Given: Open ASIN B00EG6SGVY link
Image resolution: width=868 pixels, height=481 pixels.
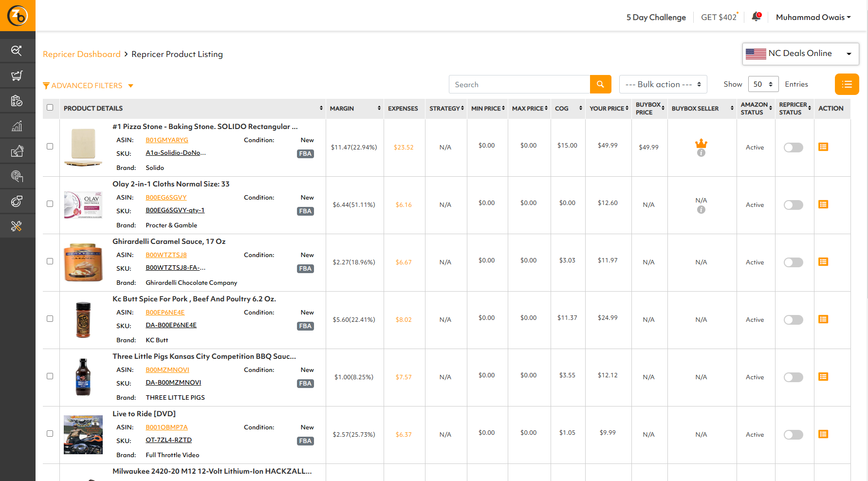Looking at the screenshot, I should point(166,198).
